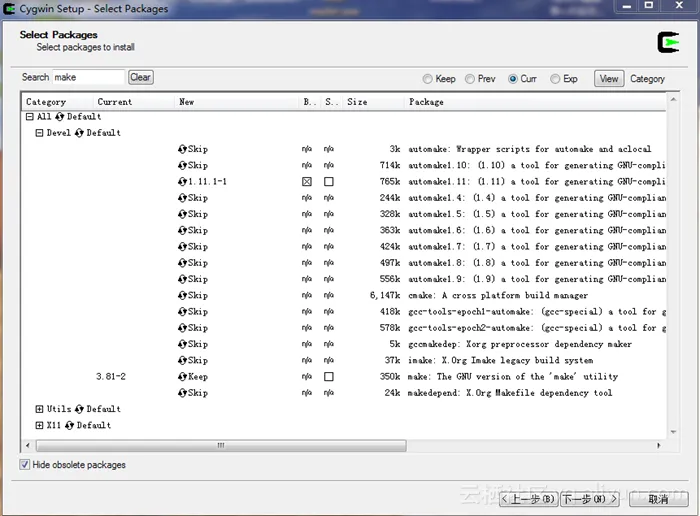700x516 pixels.
Task: Click the 3.81-2 current version cell
Action: point(111,377)
